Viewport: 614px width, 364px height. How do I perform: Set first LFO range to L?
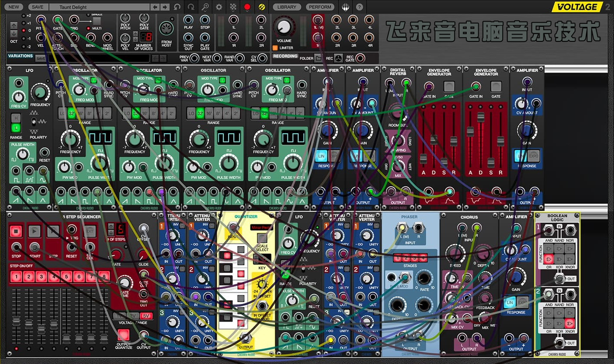click(x=16, y=128)
